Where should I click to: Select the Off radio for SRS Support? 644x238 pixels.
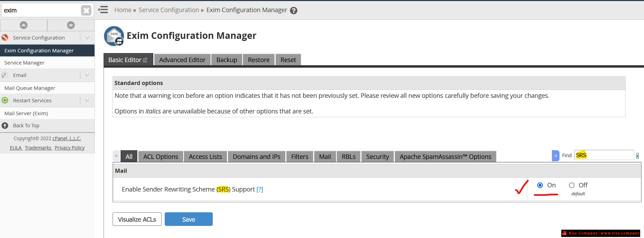coord(572,185)
